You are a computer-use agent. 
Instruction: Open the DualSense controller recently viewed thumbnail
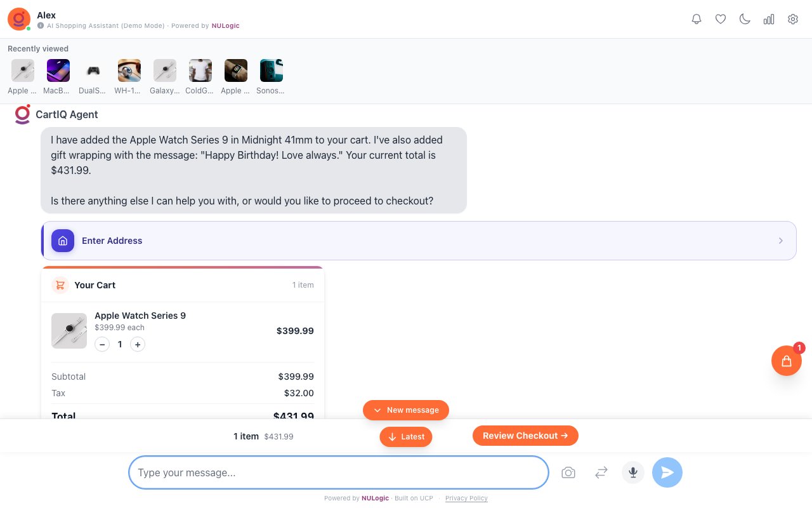(x=94, y=71)
